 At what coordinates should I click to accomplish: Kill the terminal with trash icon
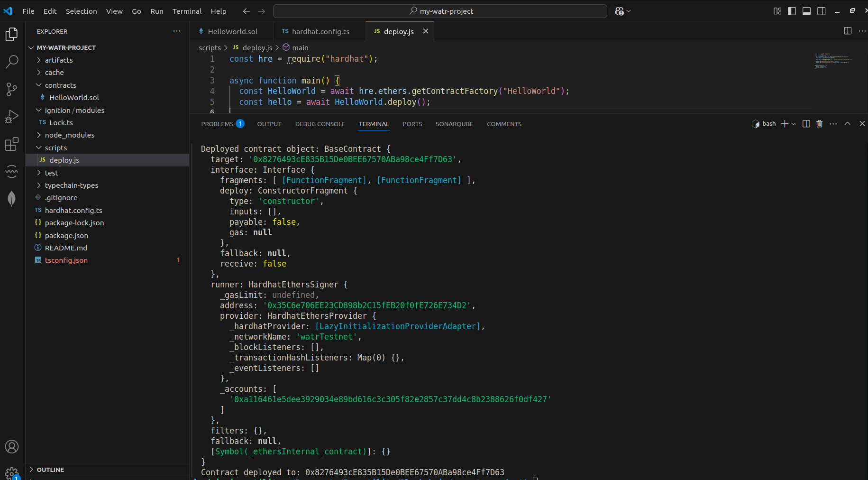[x=819, y=124]
